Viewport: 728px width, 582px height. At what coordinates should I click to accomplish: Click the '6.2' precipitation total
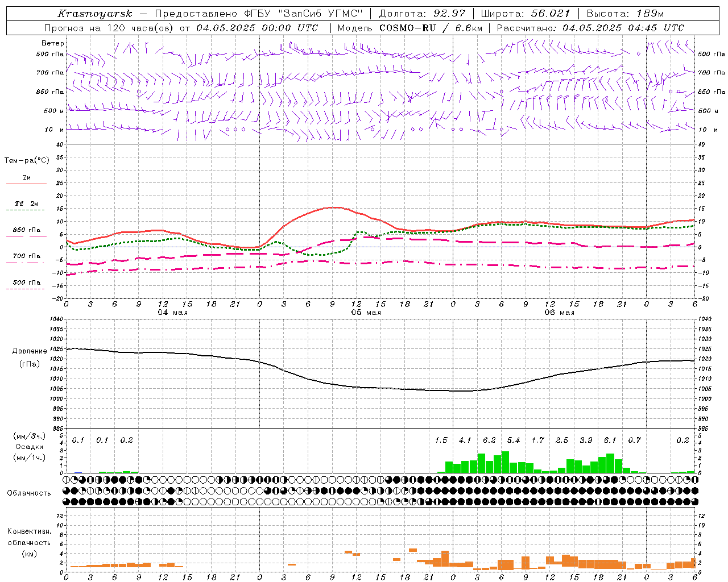(489, 440)
